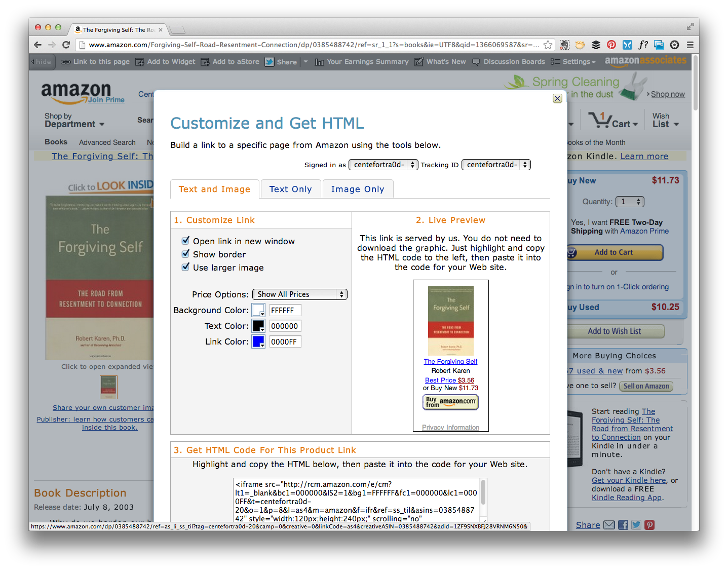Open the used & new offers link
Screen dimensions: 728x571
pyautogui.click(x=595, y=371)
